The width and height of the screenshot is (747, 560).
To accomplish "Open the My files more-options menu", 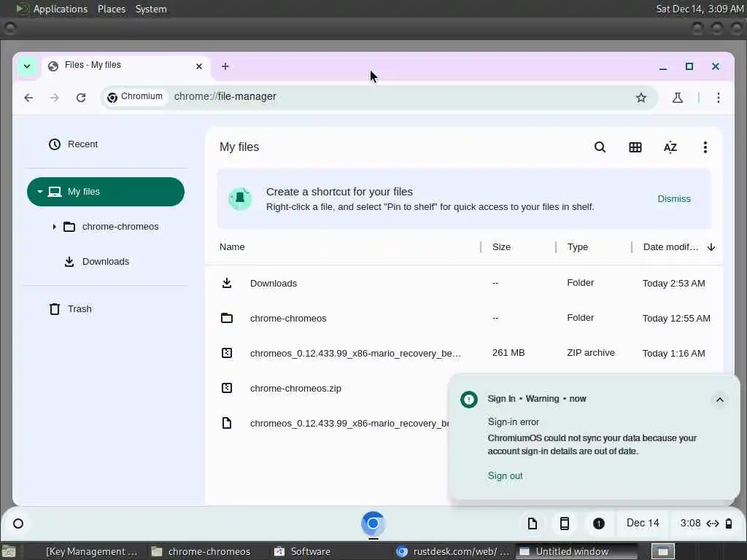I will pos(705,147).
